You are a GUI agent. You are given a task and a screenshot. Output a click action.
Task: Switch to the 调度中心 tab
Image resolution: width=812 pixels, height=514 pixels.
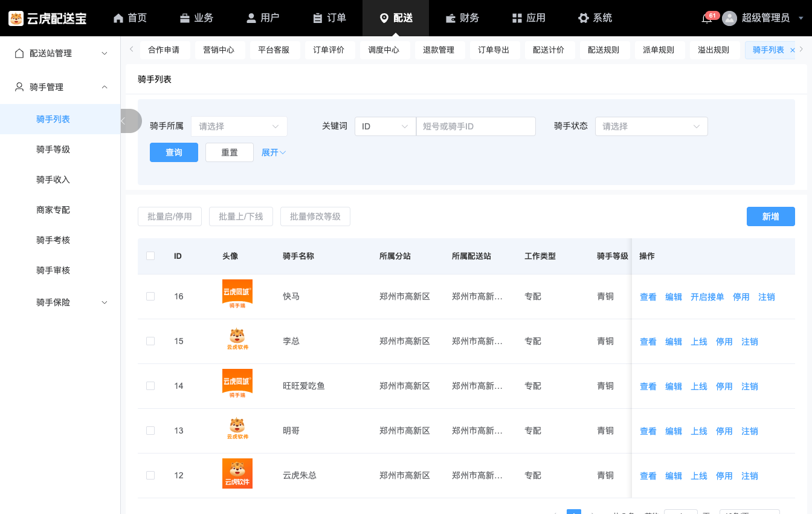click(384, 50)
